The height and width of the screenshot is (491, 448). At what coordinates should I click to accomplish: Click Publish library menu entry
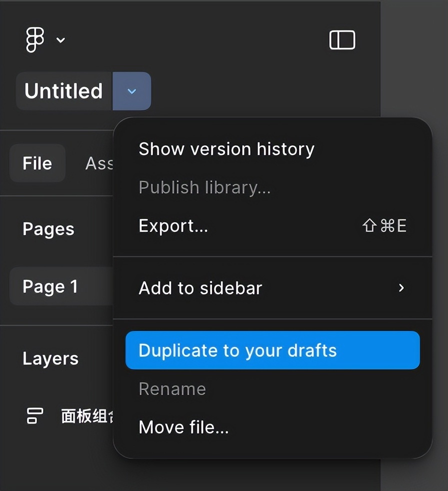[x=204, y=187]
